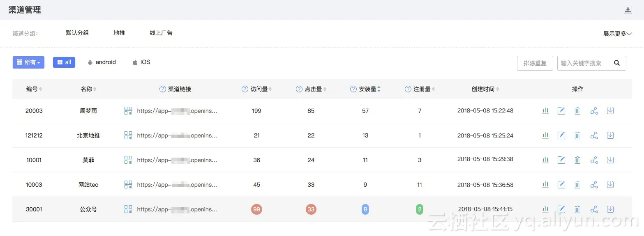
Task: Click the blue 8 installs badge
Action: pos(365,209)
